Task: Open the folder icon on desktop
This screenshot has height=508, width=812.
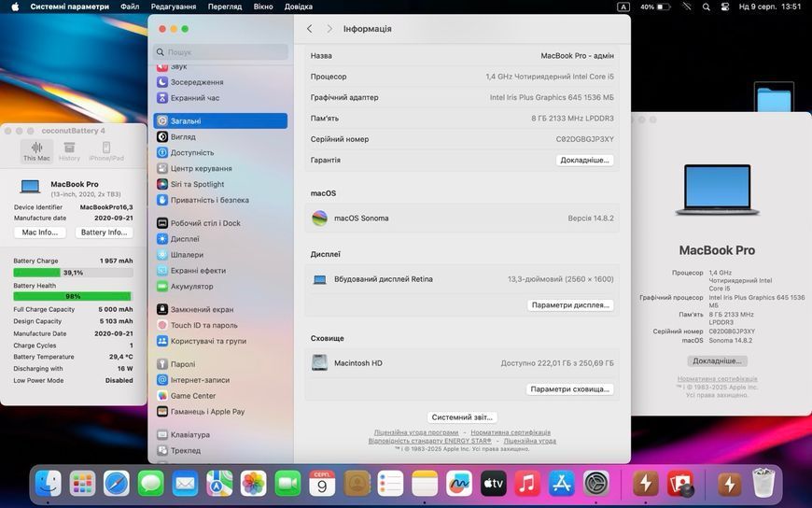Action: tap(774, 97)
